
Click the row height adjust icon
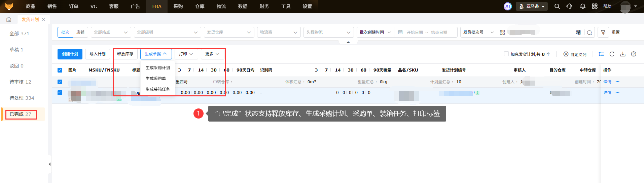tap(601, 54)
